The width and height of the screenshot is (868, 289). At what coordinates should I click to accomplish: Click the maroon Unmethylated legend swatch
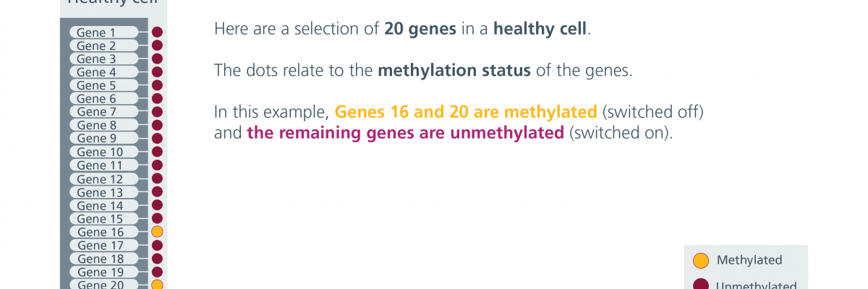click(x=701, y=285)
